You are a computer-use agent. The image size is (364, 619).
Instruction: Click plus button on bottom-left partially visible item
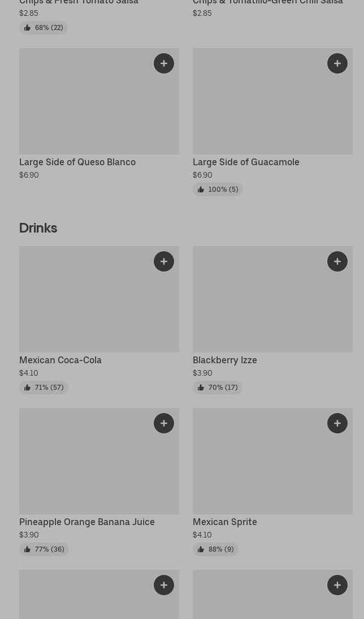point(164,585)
